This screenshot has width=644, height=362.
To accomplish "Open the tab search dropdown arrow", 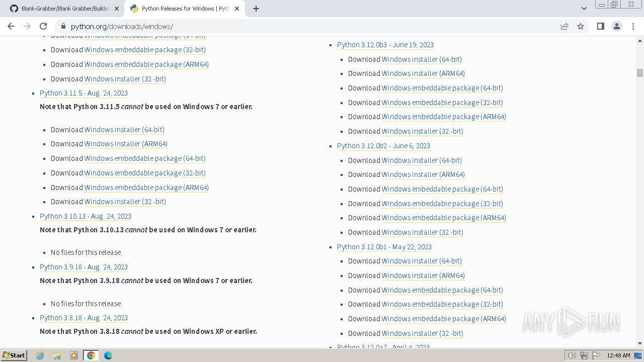I will (584, 9).
